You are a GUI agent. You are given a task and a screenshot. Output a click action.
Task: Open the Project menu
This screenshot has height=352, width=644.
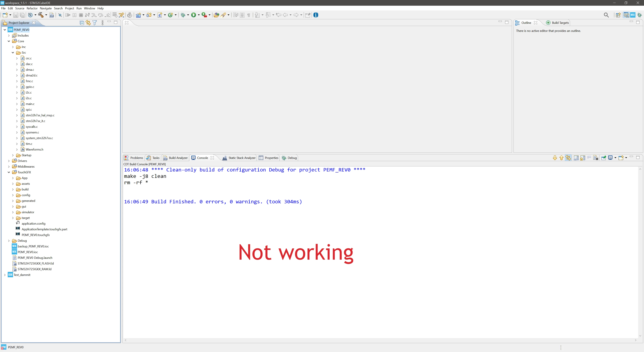69,8
